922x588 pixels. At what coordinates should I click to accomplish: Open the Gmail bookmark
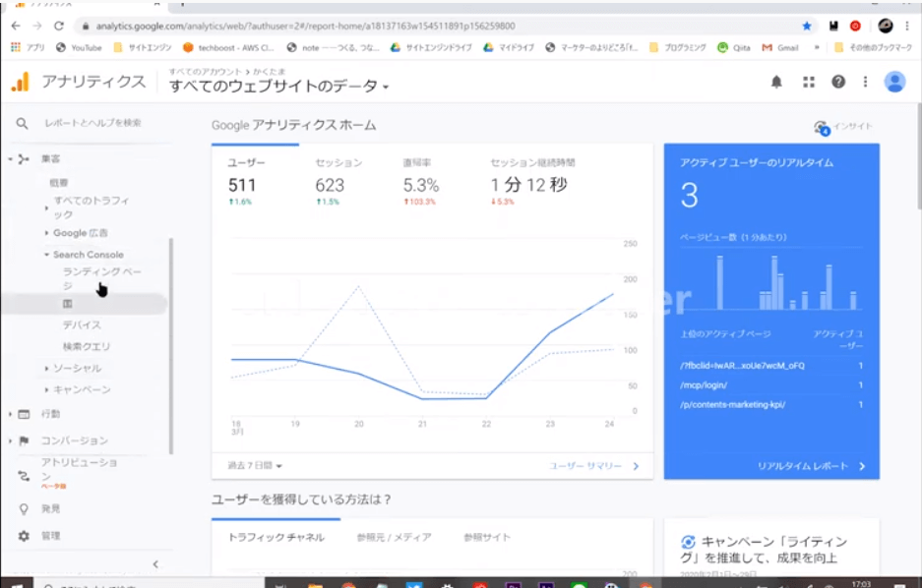point(780,47)
